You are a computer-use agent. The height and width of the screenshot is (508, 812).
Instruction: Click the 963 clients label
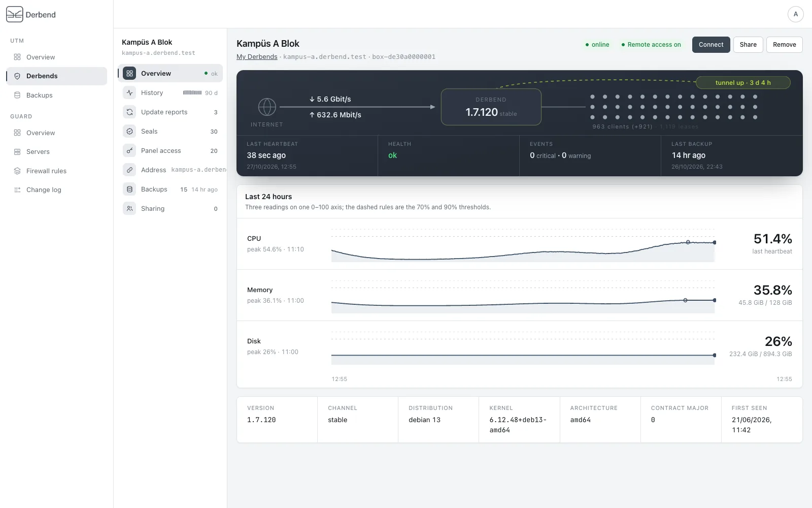[x=622, y=126]
